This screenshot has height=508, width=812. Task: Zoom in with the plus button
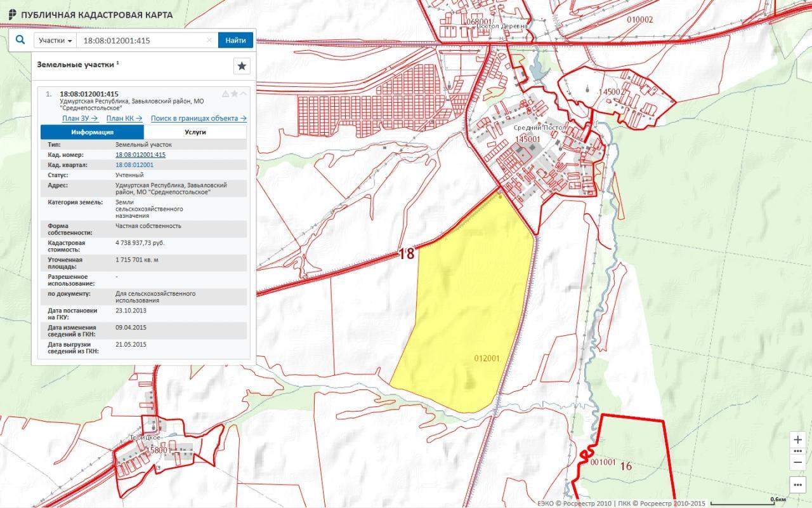pyautogui.click(x=798, y=439)
